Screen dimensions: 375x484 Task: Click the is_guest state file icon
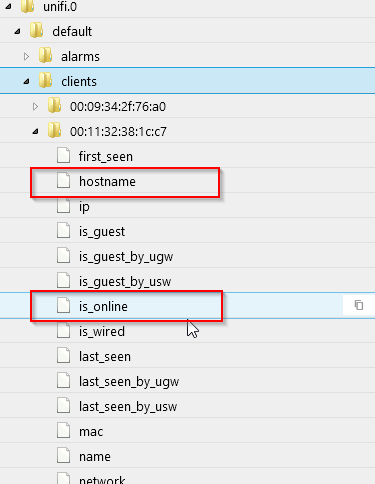pyautogui.click(x=63, y=231)
